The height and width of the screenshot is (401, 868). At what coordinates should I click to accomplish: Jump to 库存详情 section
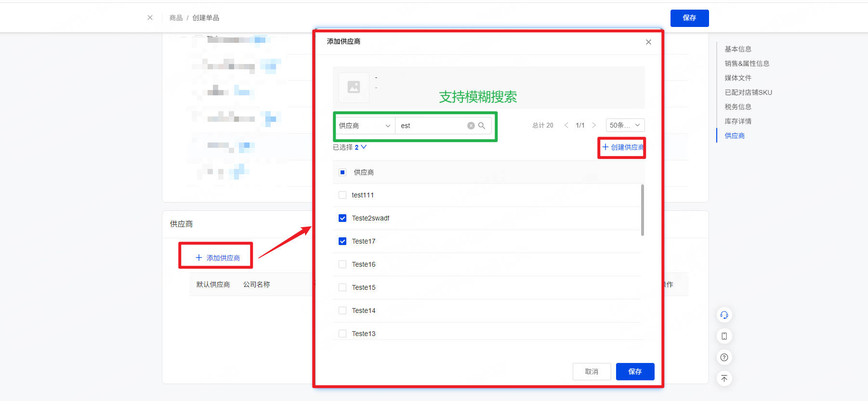click(738, 121)
